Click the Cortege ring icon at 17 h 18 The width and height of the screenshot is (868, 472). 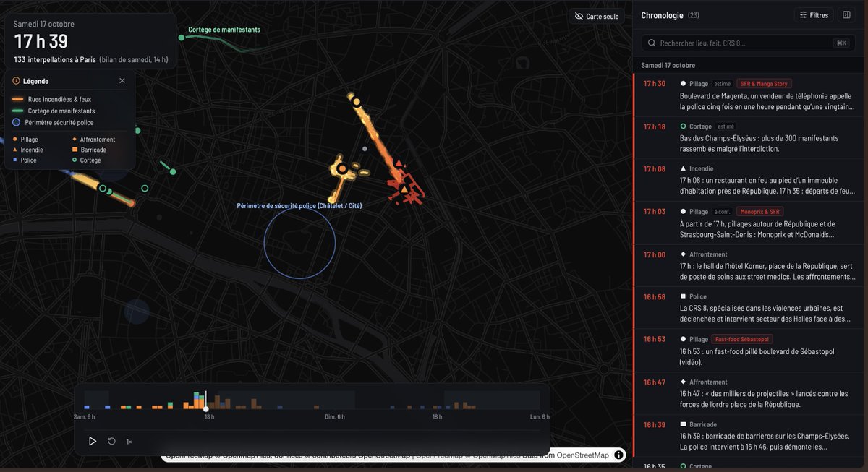coord(683,126)
